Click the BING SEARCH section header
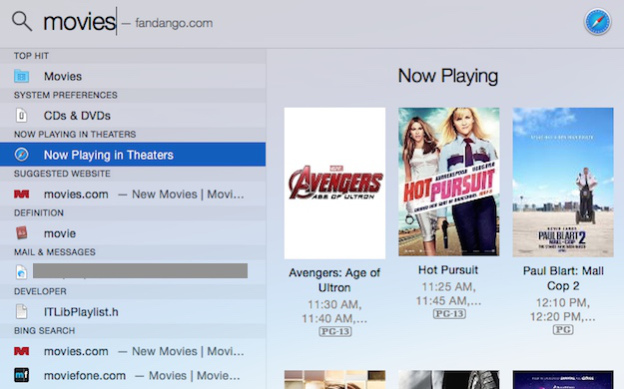The image size is (624, 389). click(x=44, y=330)
